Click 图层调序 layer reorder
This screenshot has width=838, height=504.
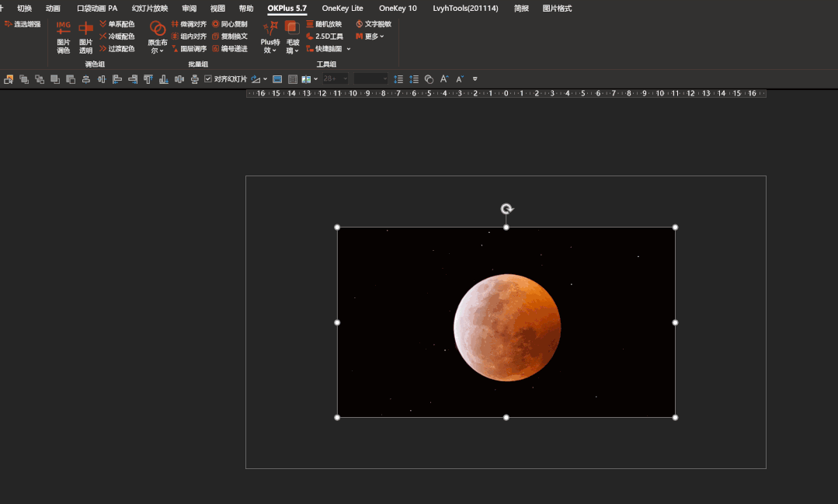pyautogui.click(x=190, y=49)
